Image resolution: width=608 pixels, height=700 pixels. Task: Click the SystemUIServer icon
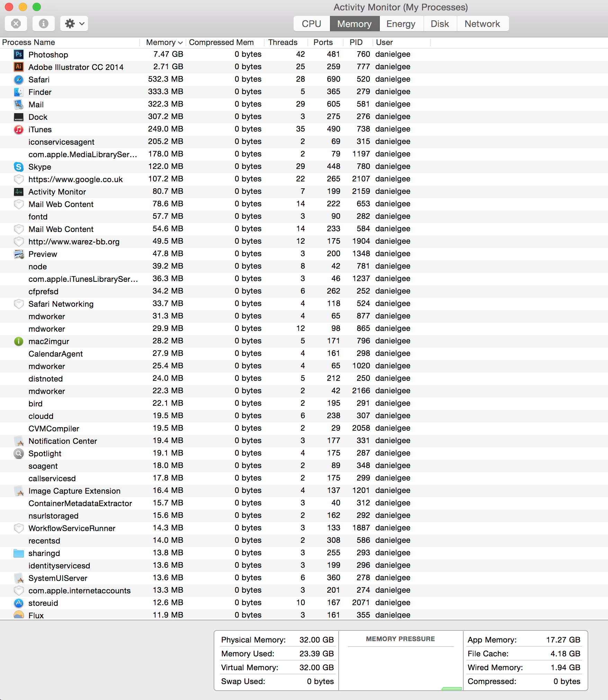click(19, 578)
